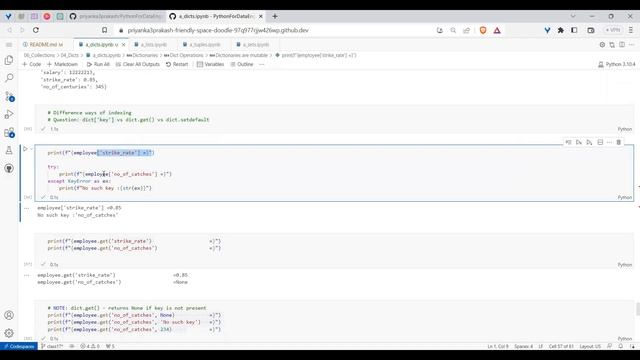Open the Search view in activity bar
This screenshot has height=360, width=640.
coord(9,78)
